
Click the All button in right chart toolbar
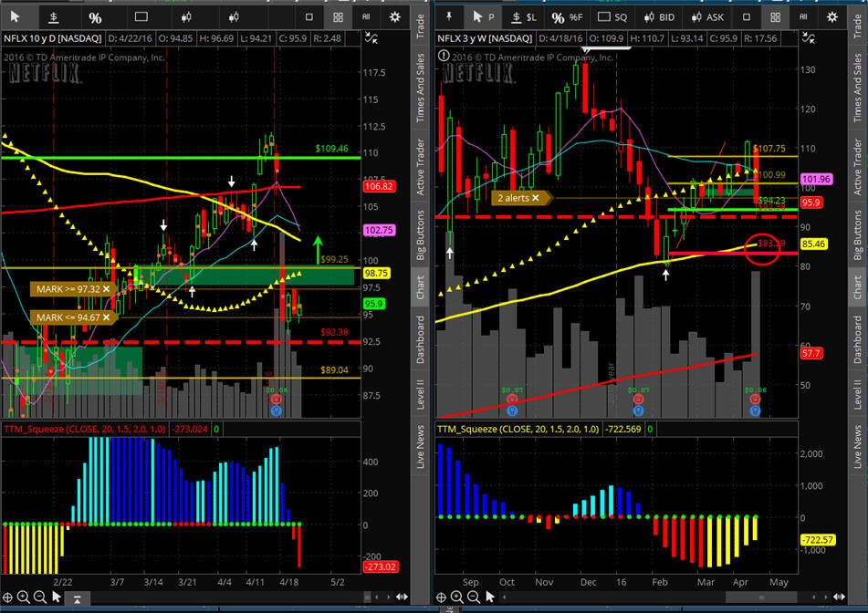tap(803, 17)
